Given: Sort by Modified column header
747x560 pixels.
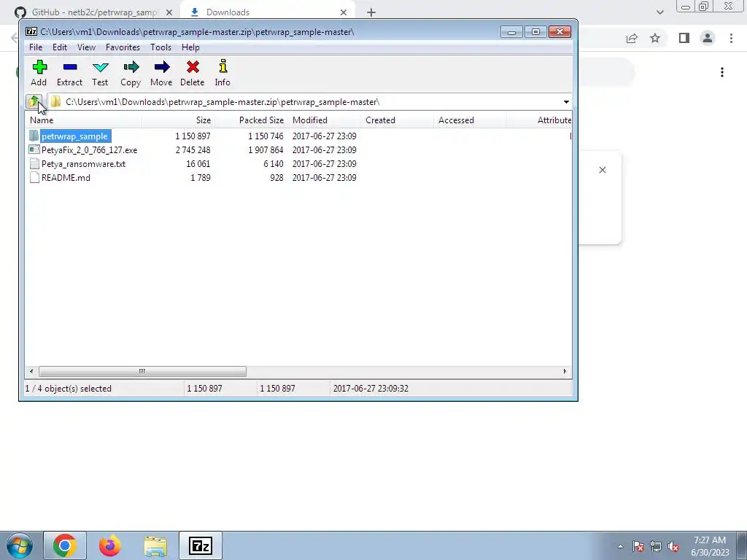Looking at the screenshot, I should pyautogui.click(x=325, y=120).
